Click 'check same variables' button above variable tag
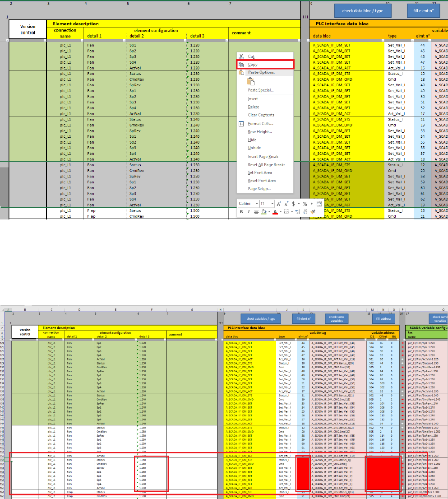The image size is (448, 499). pos(337,318)
